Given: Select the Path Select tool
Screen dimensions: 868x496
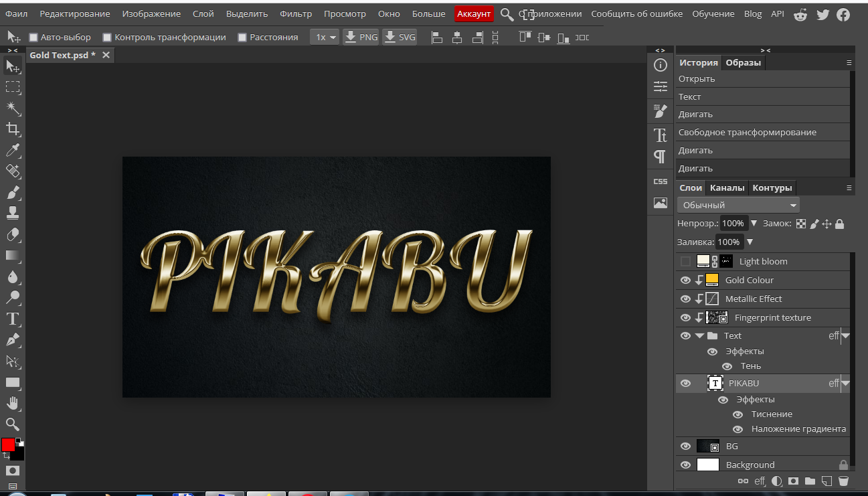Looking at the screenshot, I should 13,361.
